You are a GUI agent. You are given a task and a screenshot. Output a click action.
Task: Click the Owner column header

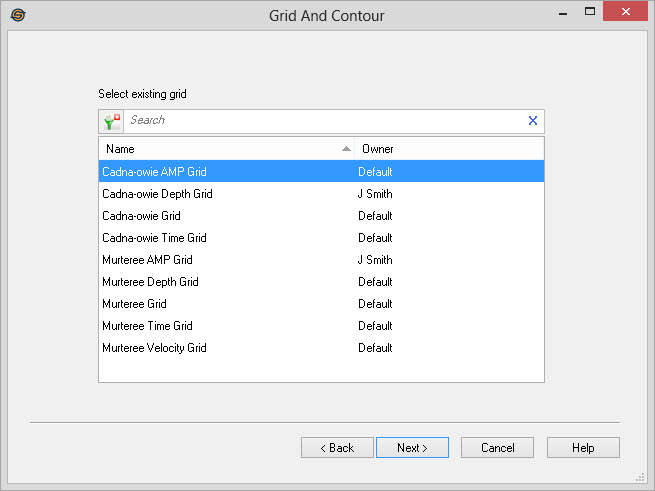point(448,149)
